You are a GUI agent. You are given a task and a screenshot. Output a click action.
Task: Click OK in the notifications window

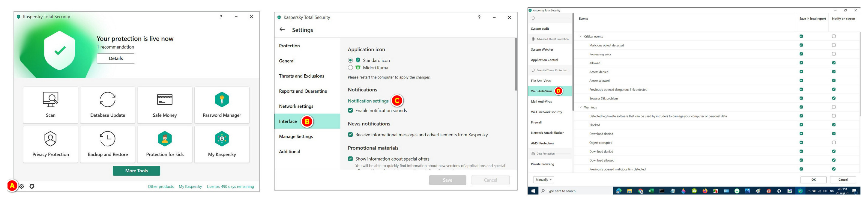pos(813,180)
